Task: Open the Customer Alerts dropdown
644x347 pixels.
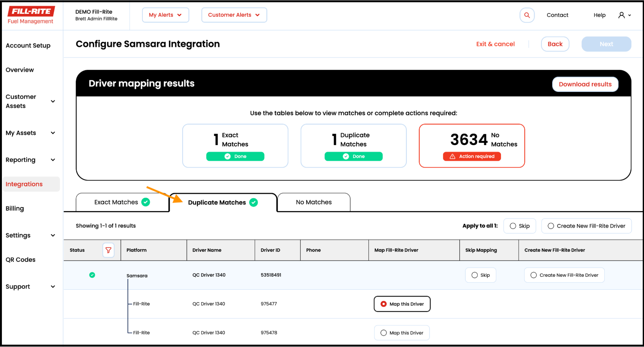Action: [234, 15]
